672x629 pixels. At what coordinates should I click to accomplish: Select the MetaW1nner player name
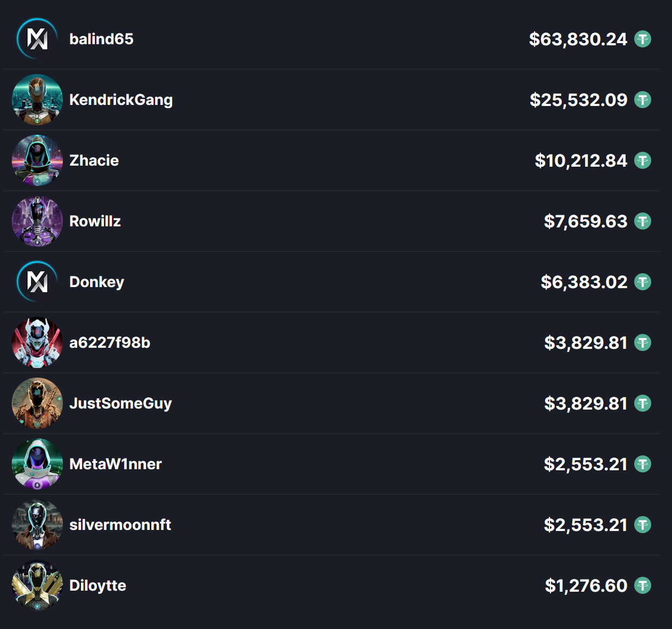(x=116, y=464)
